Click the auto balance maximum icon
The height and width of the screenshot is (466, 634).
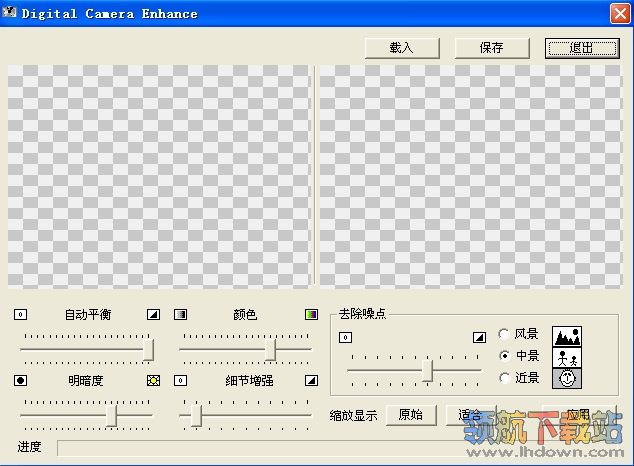pos(153,314)
